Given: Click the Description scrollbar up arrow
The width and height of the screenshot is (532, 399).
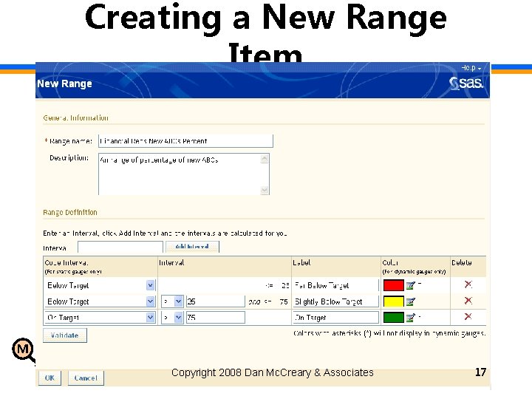Looking at the screenshot, I should click(x=265, y=158).
